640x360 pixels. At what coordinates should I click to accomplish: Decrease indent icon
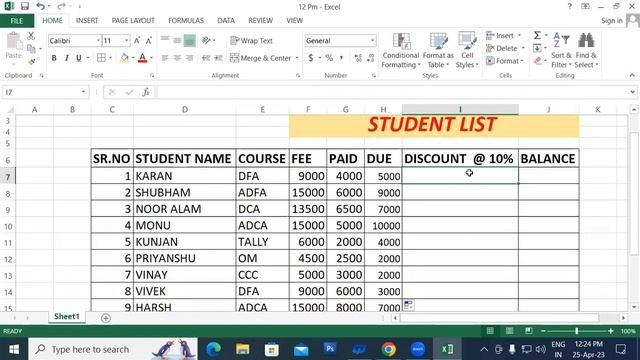click(x=206, y=58)
